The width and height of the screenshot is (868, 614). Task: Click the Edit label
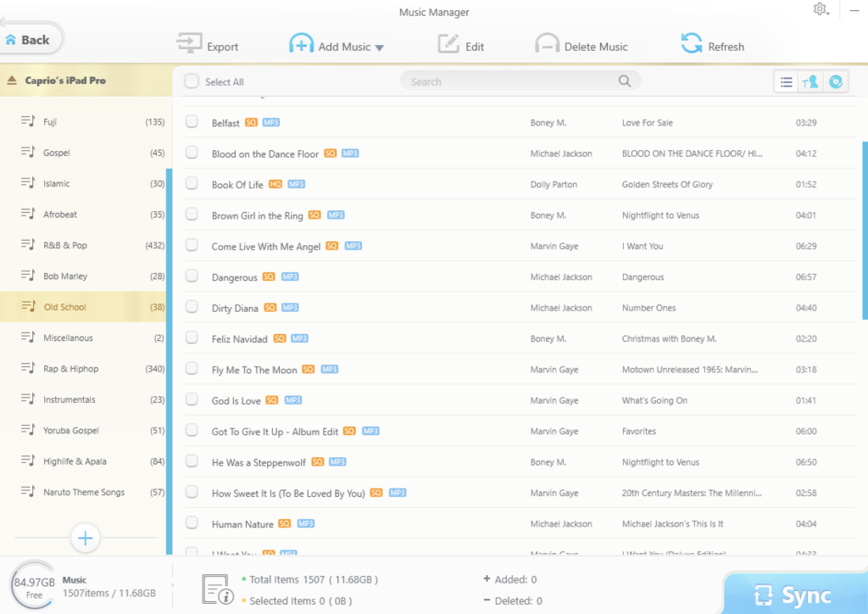(x=475, y=47)
